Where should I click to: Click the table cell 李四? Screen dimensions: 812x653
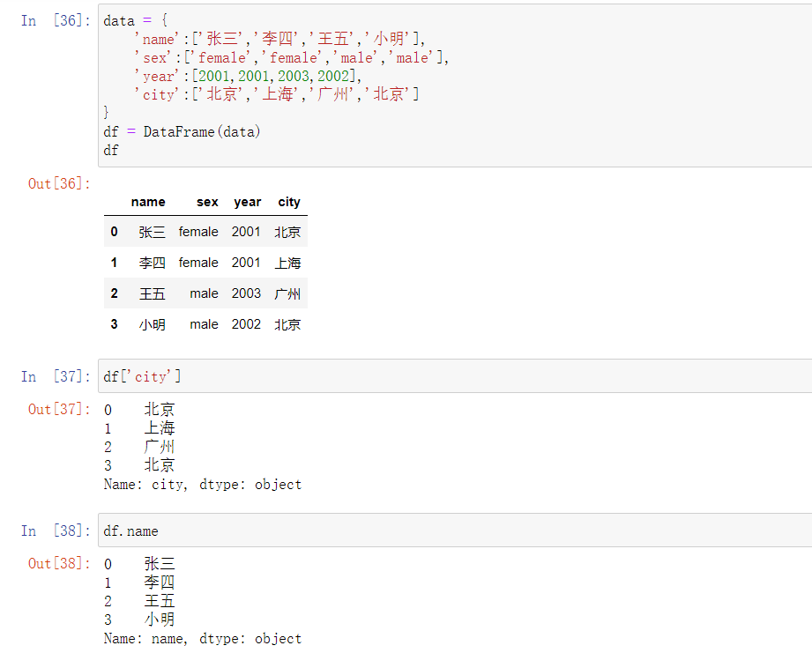click(x=153, y=263)
